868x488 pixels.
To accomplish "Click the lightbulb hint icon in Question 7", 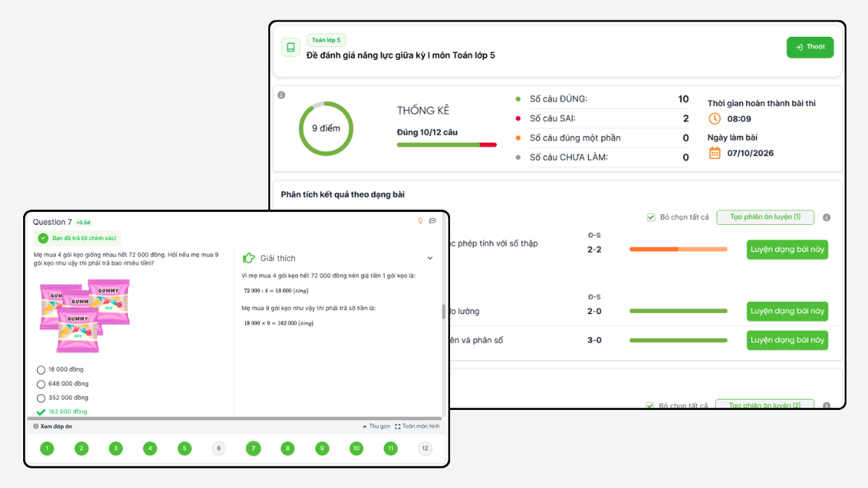I will (420, 221).
